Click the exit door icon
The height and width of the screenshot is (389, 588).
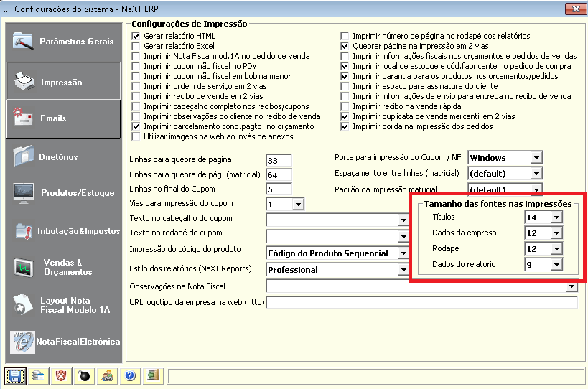click(153, 376)
